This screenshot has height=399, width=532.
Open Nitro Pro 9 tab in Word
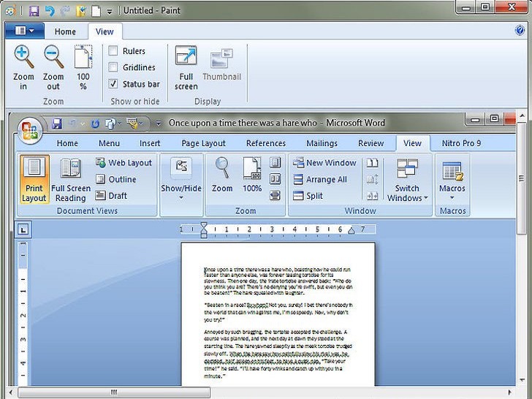pyautogui.click(x=461, y=143)
